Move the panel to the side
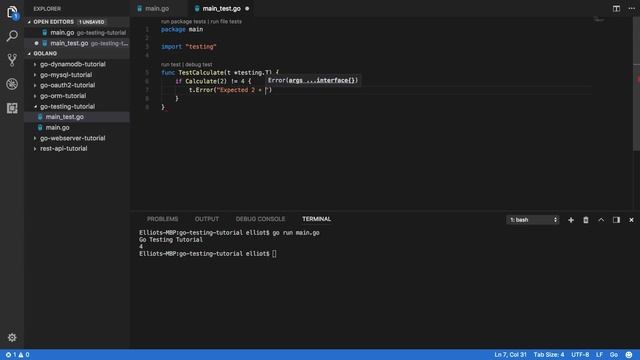The width and height of the screenshot is (640, 360). click(616, 220)
